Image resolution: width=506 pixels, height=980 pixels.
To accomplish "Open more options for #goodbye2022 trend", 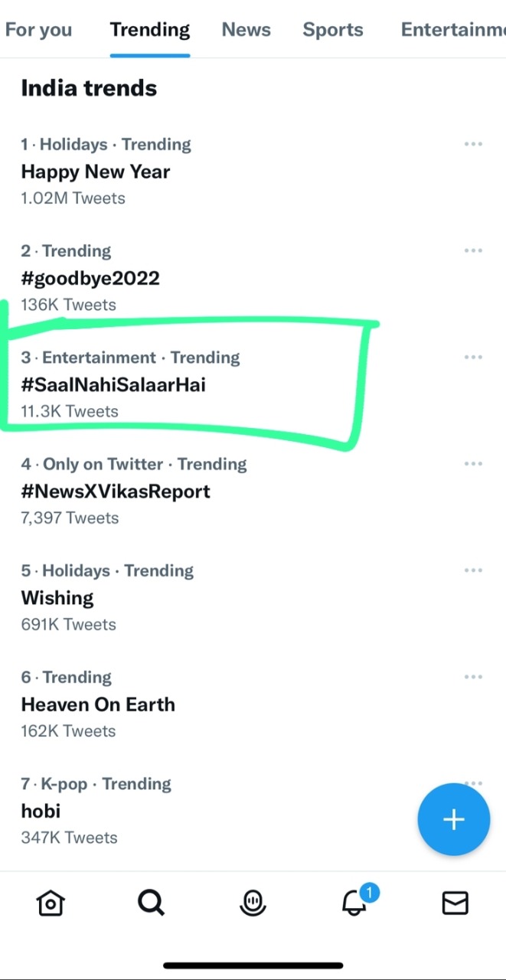I will pyautogui.click(x=473, y=250).
